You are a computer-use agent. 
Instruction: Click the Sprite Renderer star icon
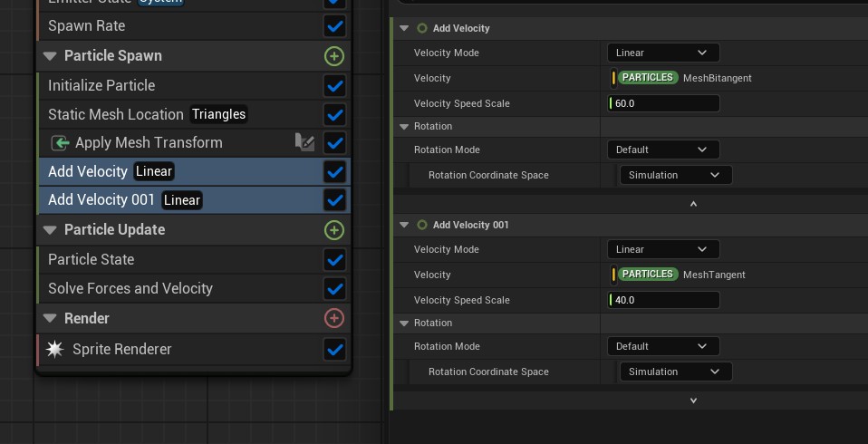click(x=55, y=349)
